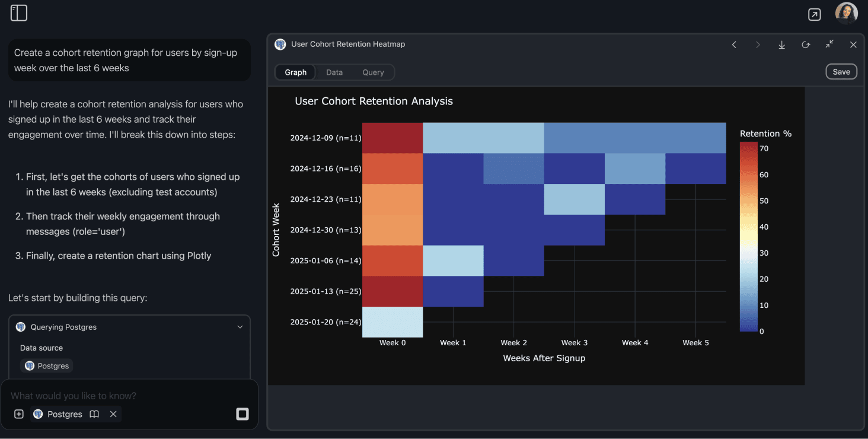Screen dimensions: 868x439
Task: Collapse the Querying Postgres block
Action: pos(240,327)
